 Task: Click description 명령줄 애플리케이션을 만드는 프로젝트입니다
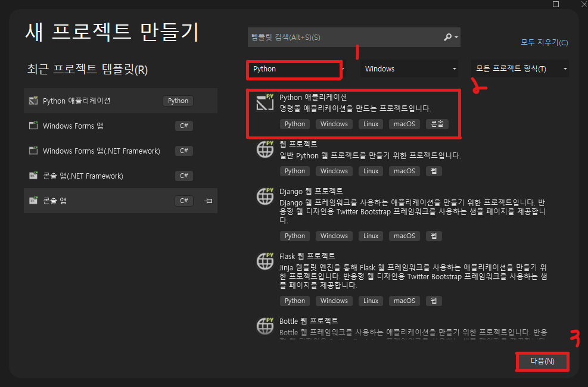click(x=356, y=108)
